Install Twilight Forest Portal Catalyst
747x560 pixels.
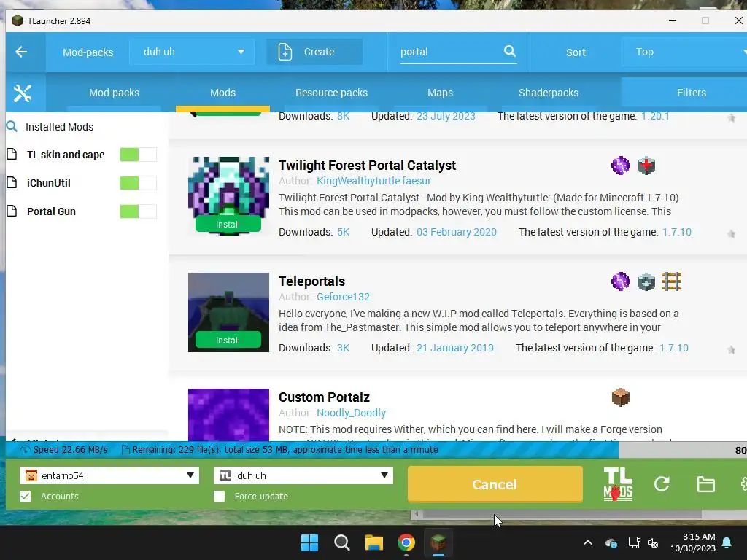[228, 224]
